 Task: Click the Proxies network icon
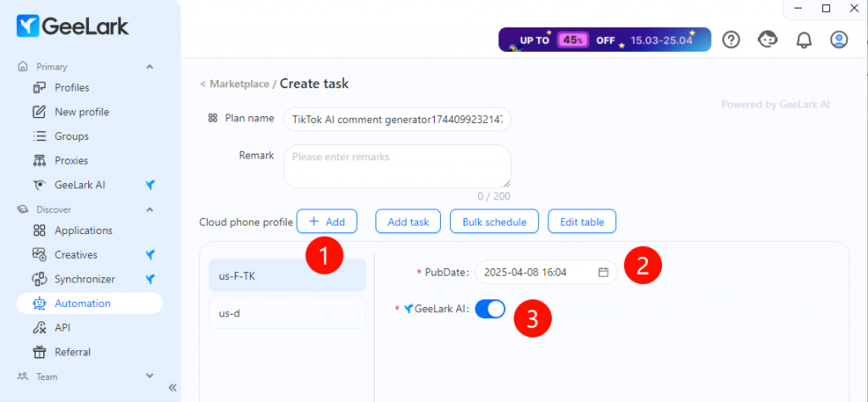coord(39,160)
